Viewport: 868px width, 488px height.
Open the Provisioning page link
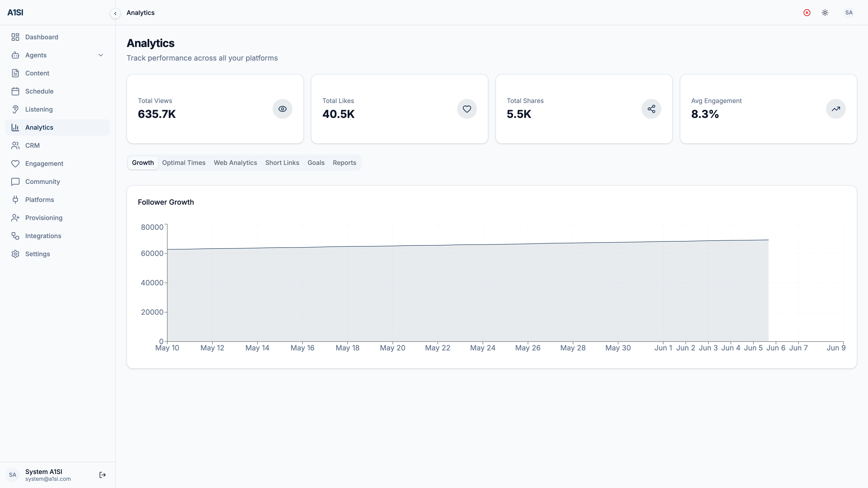pyautogui.click(x=58, y=218)
